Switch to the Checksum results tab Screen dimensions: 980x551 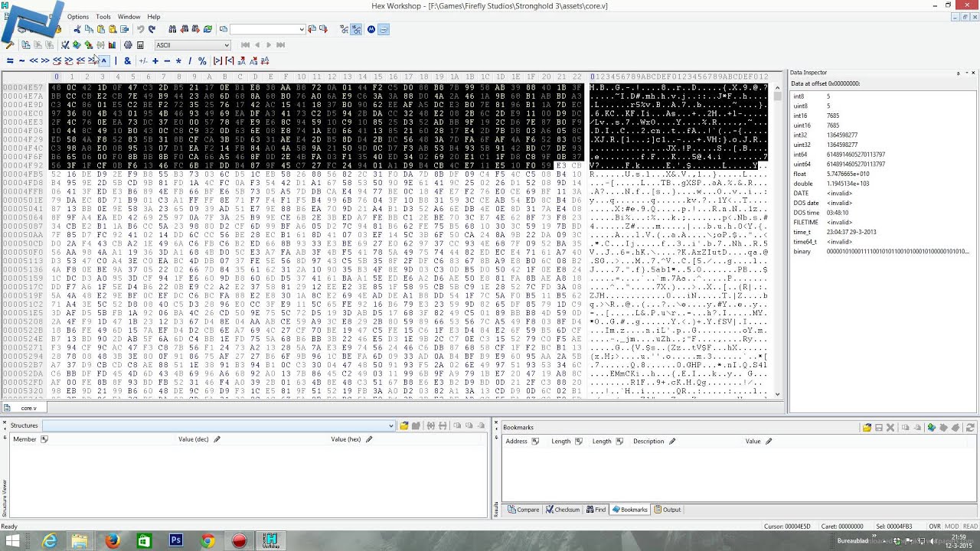563,510
